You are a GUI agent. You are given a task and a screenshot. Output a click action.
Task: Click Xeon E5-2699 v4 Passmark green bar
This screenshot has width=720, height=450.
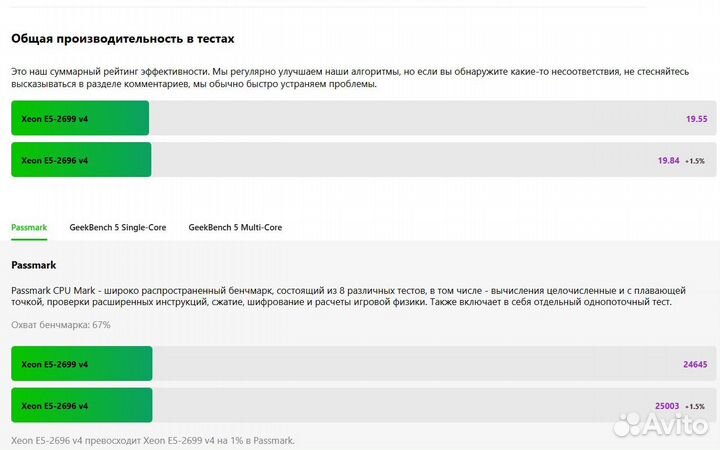pyautogui.click(x=81, y=364)
